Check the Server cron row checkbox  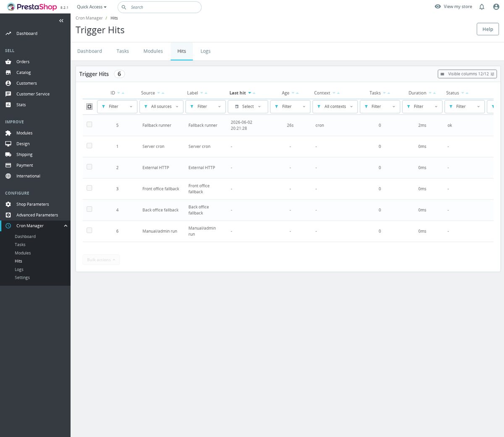pyautogui.click(x=89, y=145)
